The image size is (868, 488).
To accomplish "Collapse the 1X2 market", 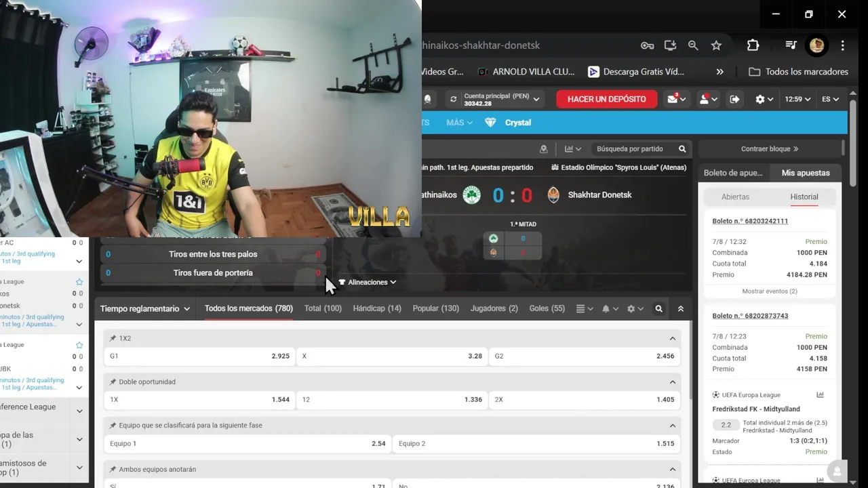I will (x=673, y=338).
